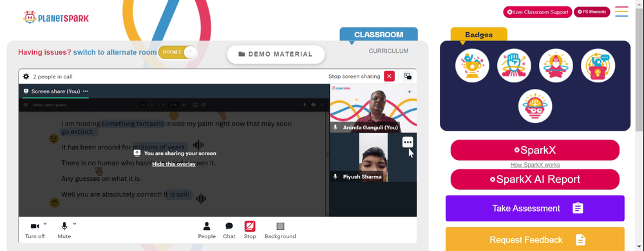
Task: Click Hide this overlay link
Action: coord(174,164)
